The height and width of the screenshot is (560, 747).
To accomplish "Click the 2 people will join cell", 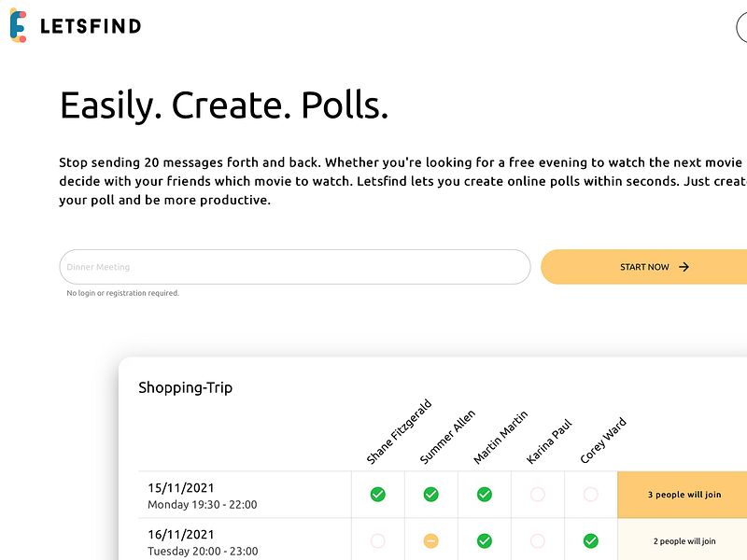I will 683,541.
